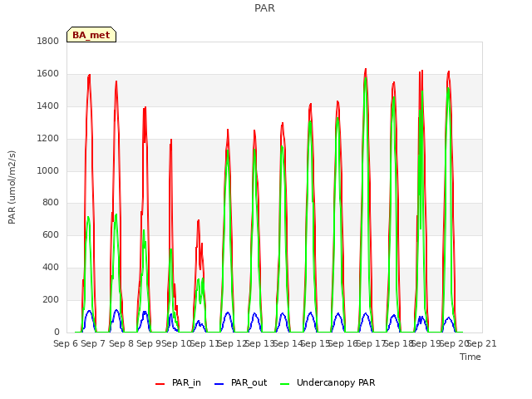The height and width of the screenshot is (399, 532).
Task: Click the Sep 11 low red PAR_in peak
Action: pos(199,220)
